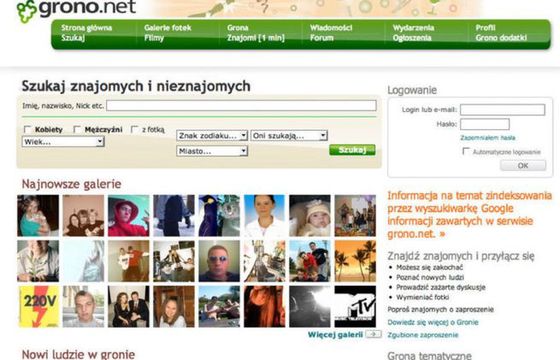The width and height of the screenshot is (560, 360).
Task: Click Dowiedz się więcej o Gronie link
Action: (432, 322)
